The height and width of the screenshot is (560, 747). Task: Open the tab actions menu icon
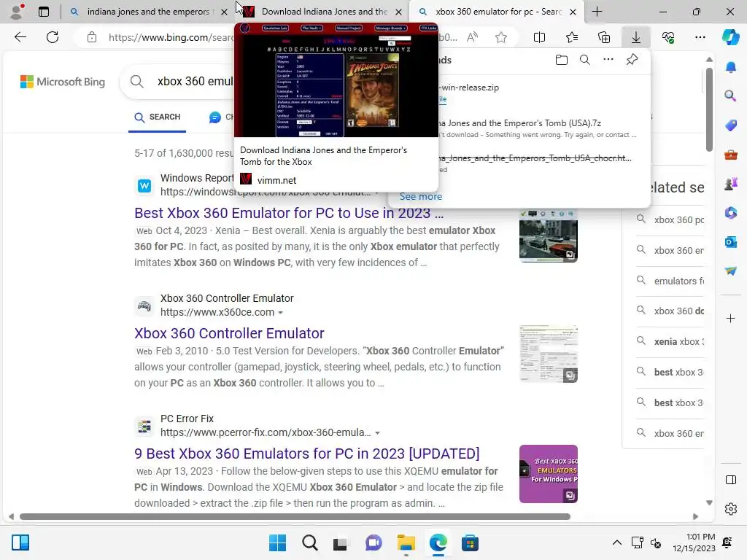pos(44,12)
